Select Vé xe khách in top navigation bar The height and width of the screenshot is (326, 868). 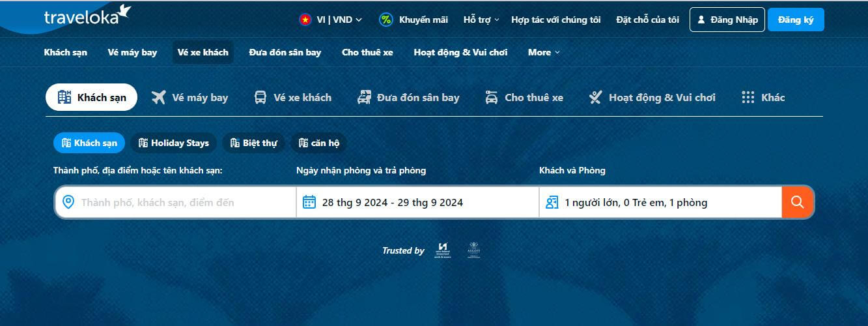click(x=203, y=52)
